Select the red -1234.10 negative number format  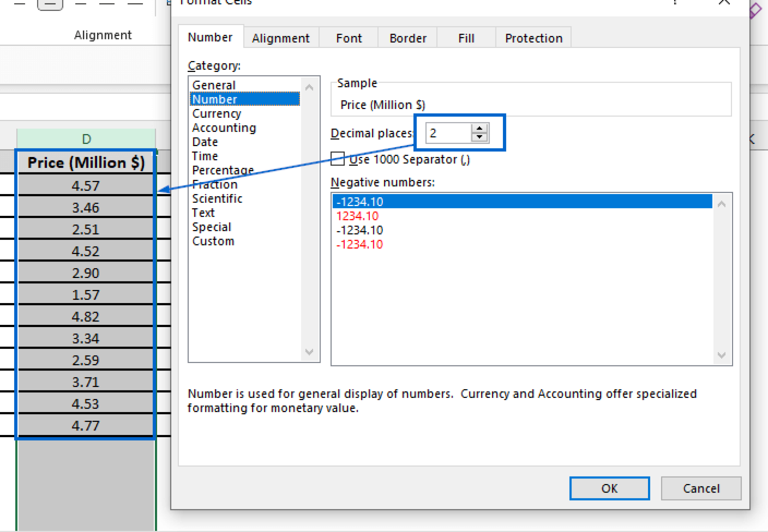point(359,244)
